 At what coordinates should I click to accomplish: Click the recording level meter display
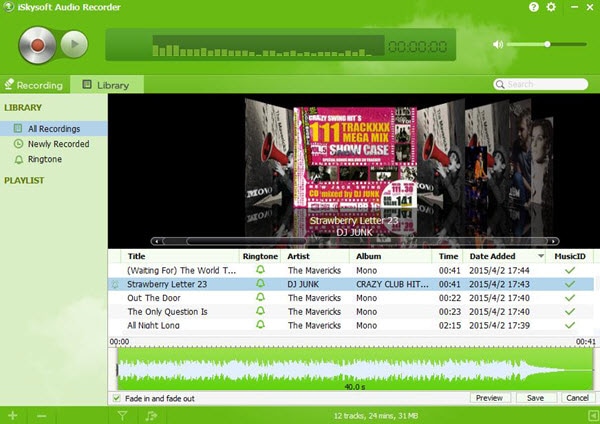pyautogui.click(x=268, y=46)
